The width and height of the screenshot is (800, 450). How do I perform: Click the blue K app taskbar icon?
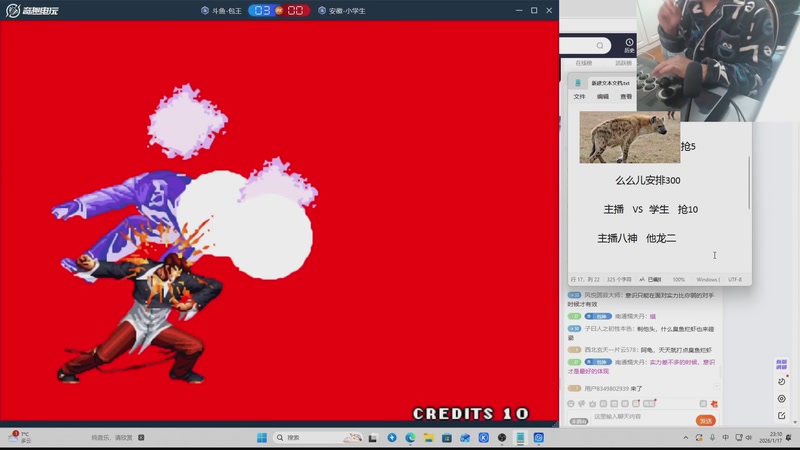484,438
